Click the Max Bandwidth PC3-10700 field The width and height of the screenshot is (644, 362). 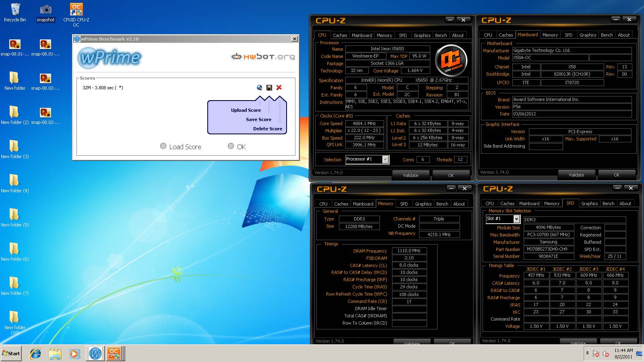pyautogui.click(x=548, y=234)
